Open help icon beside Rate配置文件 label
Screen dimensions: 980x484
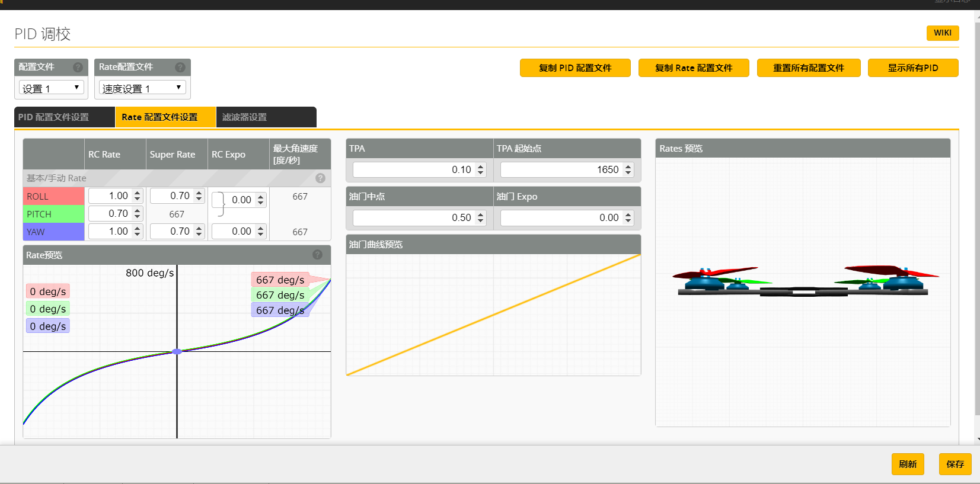coord(180,68)
